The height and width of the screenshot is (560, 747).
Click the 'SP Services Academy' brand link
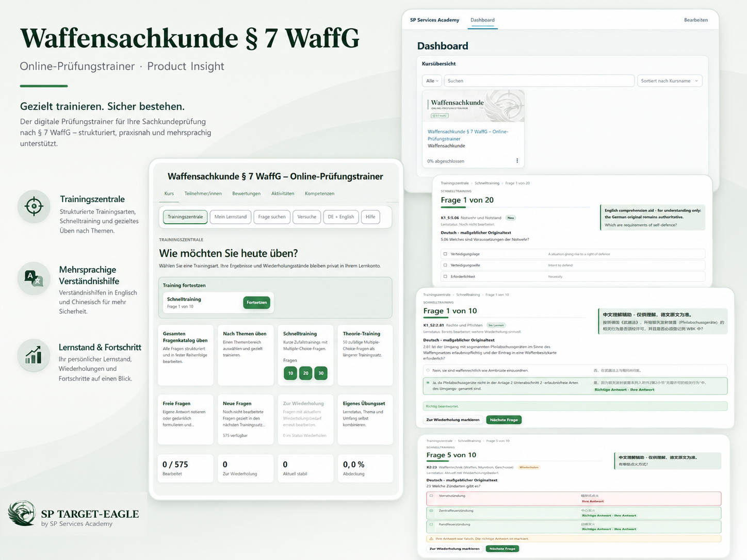pos(434,20)
